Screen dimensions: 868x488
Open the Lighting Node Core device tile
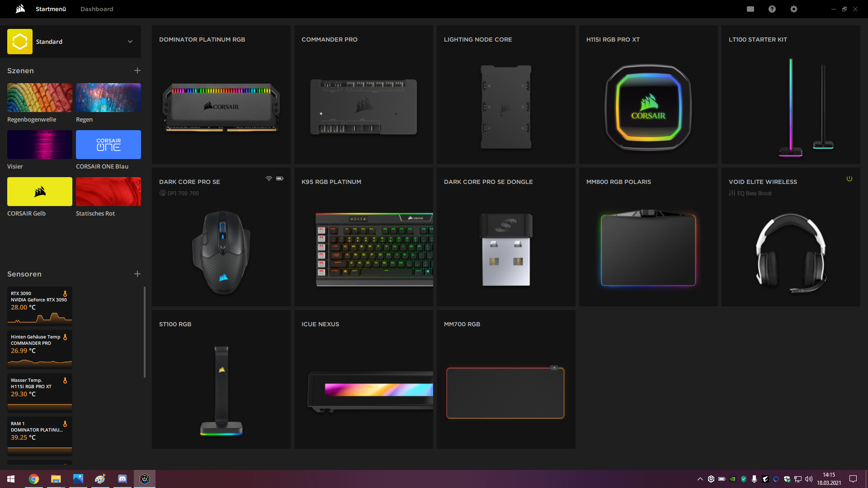(506, 94)
